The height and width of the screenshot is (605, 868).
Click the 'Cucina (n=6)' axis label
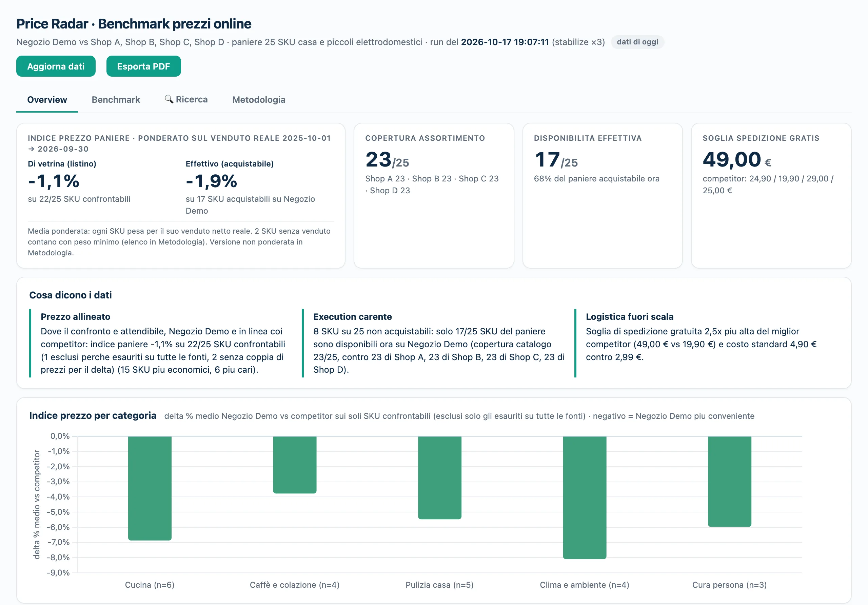(x=150, y=585)
